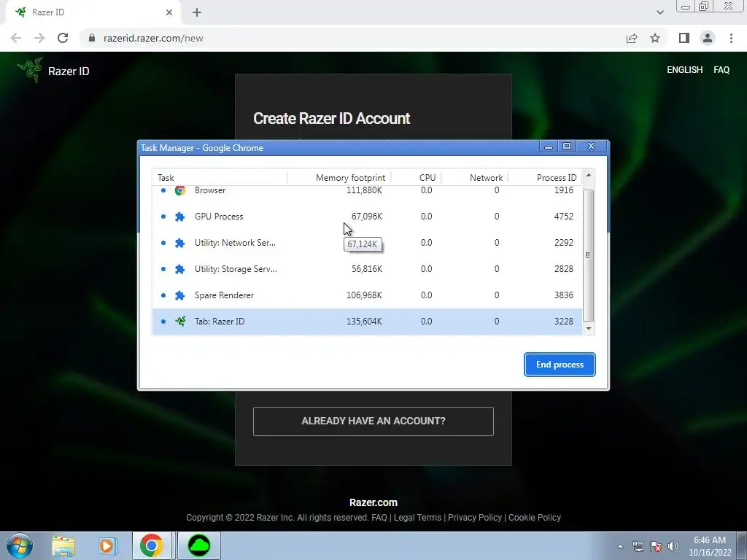Bookmark the page with the star icon
The width and height of the screenshot is (747, 560).
coord(655,38)
